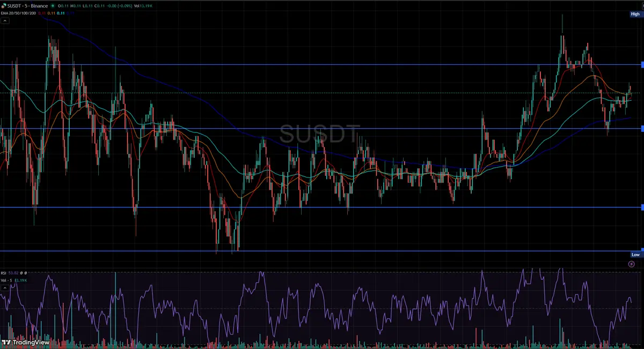Click the High price label
The width and height of the screenshot is (644, 349).
tap(635, 14)
